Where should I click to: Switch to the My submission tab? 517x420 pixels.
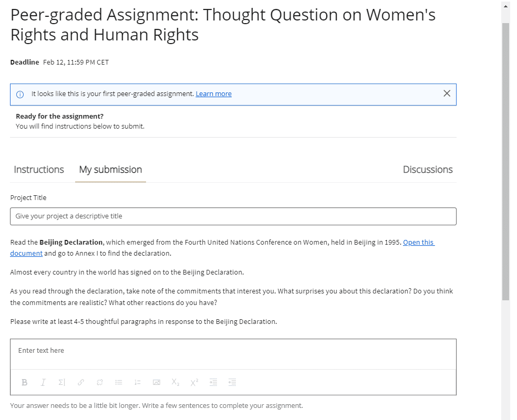(110, 170)
